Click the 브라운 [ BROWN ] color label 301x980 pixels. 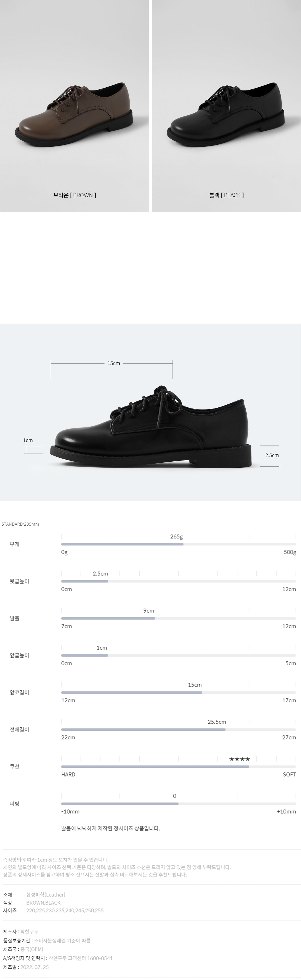coord(75,195)
